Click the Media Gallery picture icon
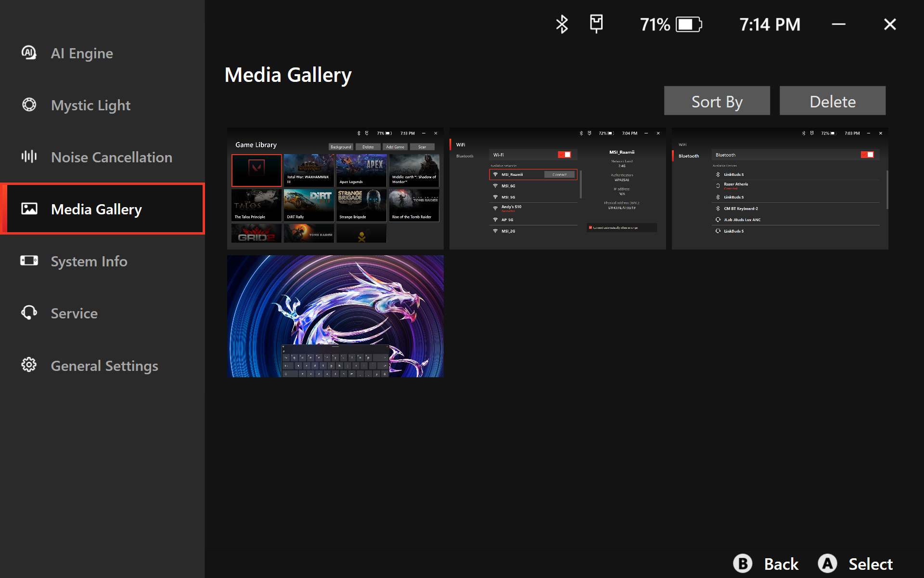This screenshot has height=578, width=924. 29,209
